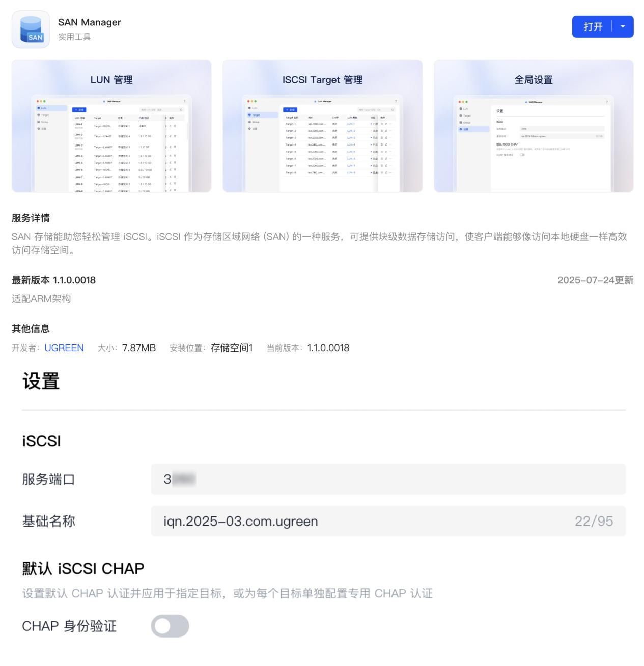Click the 其他信息 heading
The height and width of the screenshot is (666, 644).
tap(31, 329)
